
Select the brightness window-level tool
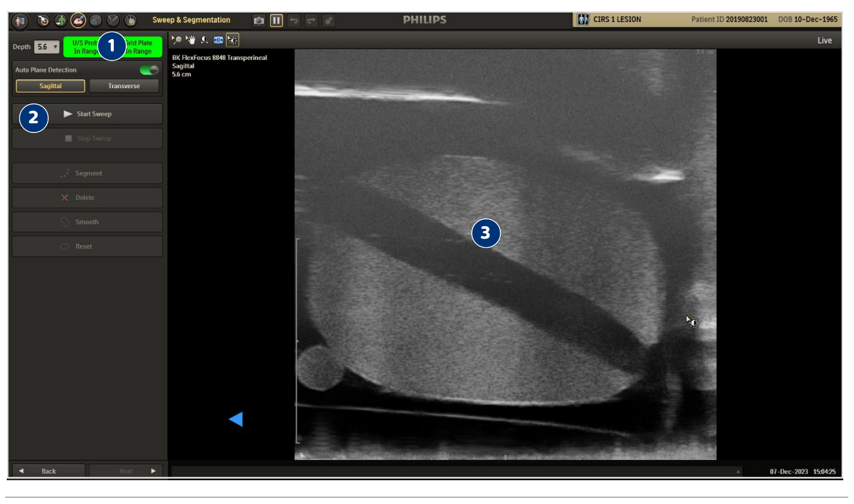coord(233,40)
